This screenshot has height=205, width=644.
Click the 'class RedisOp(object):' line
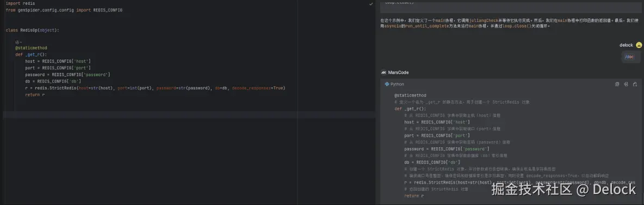33,30
